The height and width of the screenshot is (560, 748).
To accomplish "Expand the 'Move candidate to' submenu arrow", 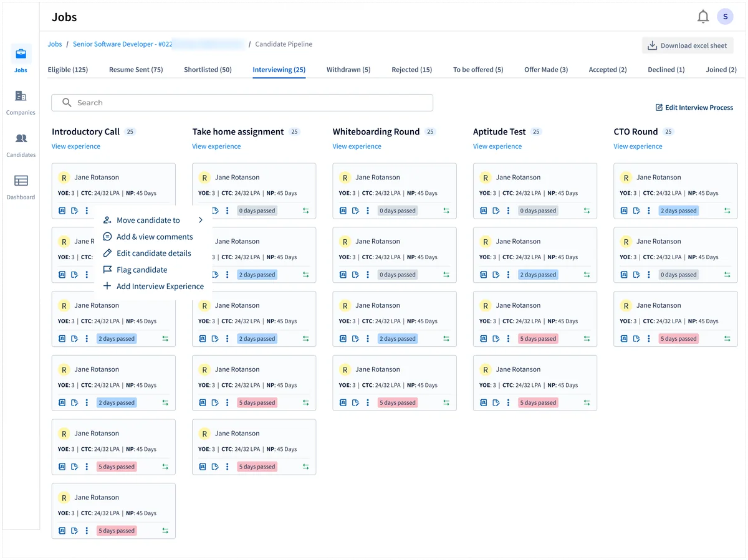I will (x=200, y=220).
